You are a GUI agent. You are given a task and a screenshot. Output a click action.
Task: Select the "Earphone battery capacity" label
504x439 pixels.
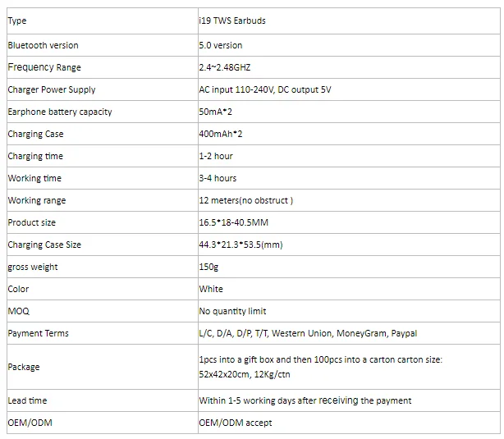pos(60,112)
